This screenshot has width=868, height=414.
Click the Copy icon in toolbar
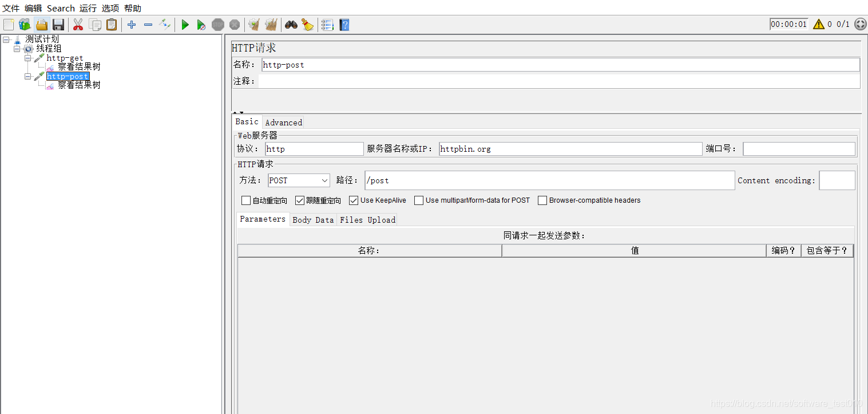click(95, 24)
